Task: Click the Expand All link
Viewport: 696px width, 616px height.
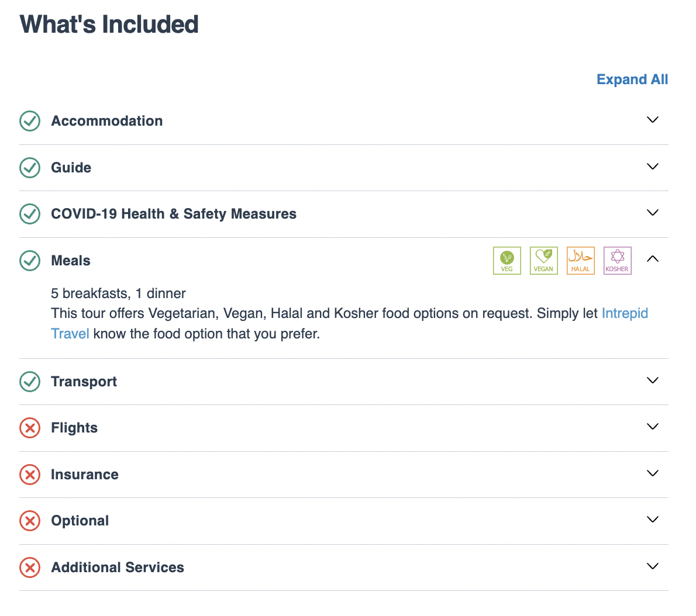Action: [x=632, y=79]
